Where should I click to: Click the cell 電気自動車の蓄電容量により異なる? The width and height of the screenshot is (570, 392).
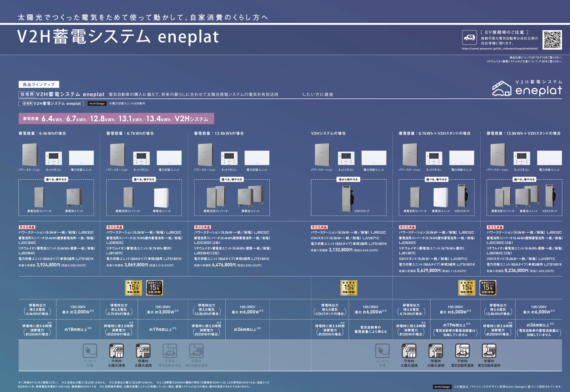371,329
